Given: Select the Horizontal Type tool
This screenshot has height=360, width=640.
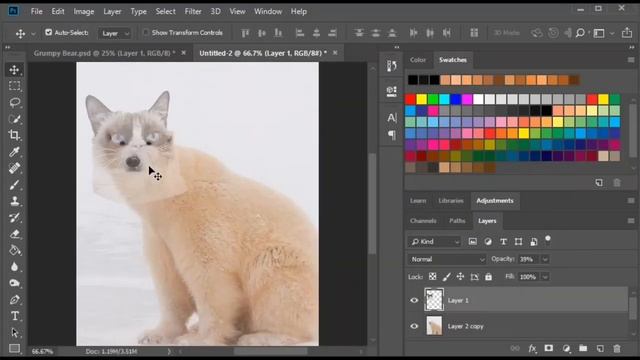Looking at the screenshot, I should click(x=14, y=316).
